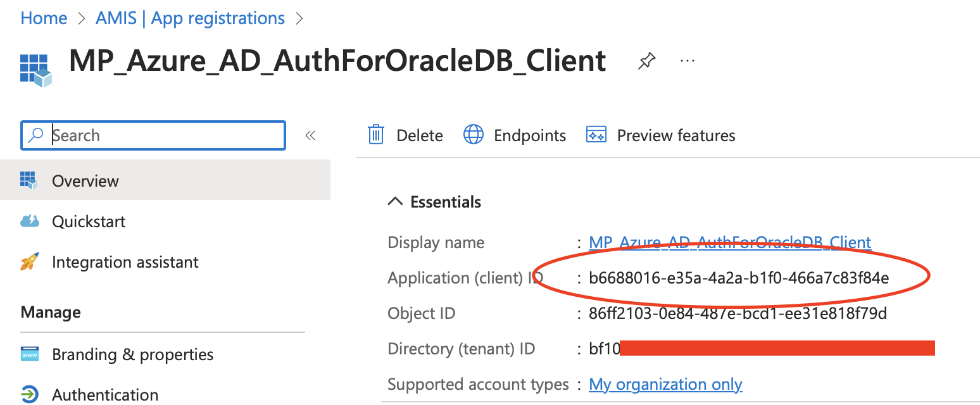The height and width of the screenshot is (405, 980).
Task: Go to Home breadcrumb link
Action: click(x=44, y=18)
